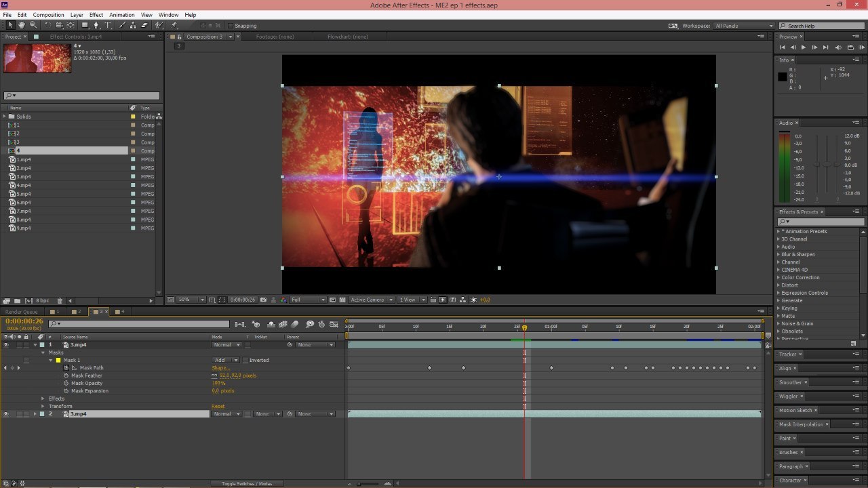Viewport: 868px width, 488px height.
Task: Click Mask Feather stopwatch icon
Action: pyautogui.click(x=66, y=375)
